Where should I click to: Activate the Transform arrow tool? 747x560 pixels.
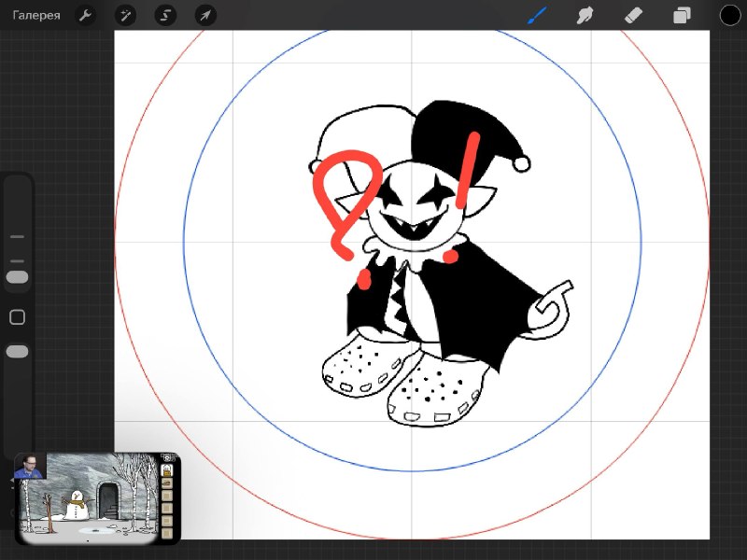205,15
